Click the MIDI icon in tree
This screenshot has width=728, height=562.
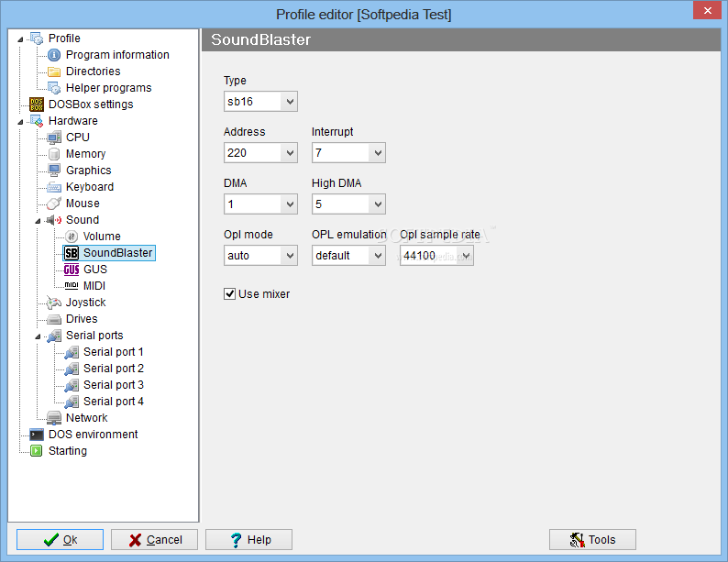pyautogui.click(x=72, y=286)
